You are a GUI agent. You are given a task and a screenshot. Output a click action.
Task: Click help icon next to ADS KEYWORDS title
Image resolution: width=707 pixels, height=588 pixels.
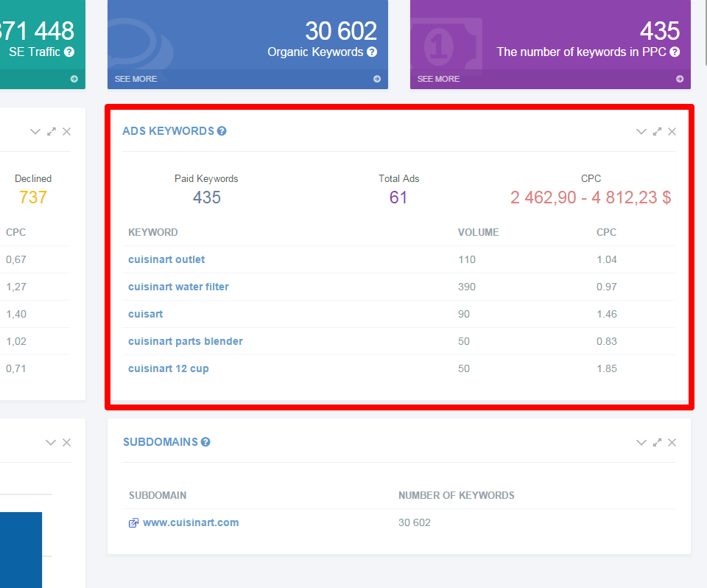click(x=222, y=131)
